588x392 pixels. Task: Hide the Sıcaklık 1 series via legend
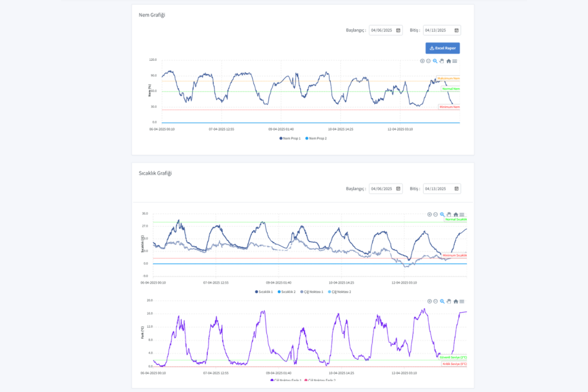pyautogui.click(x=265, y=292)
